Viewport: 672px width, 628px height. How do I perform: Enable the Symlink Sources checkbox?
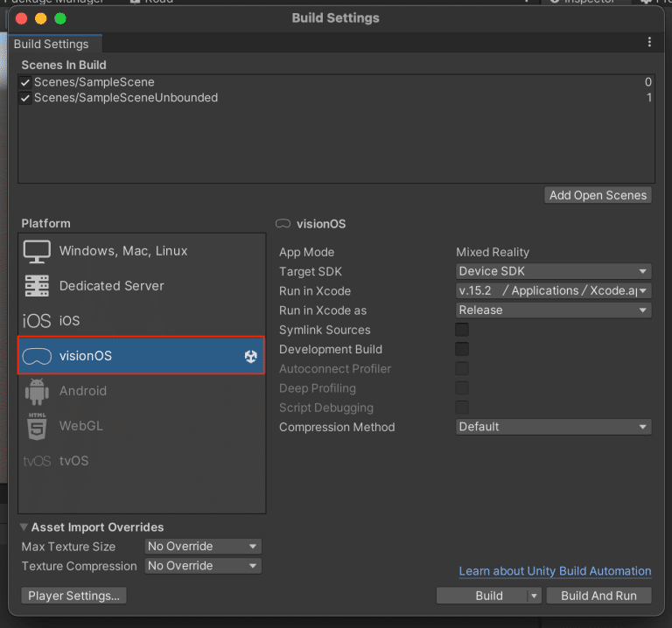462,330
